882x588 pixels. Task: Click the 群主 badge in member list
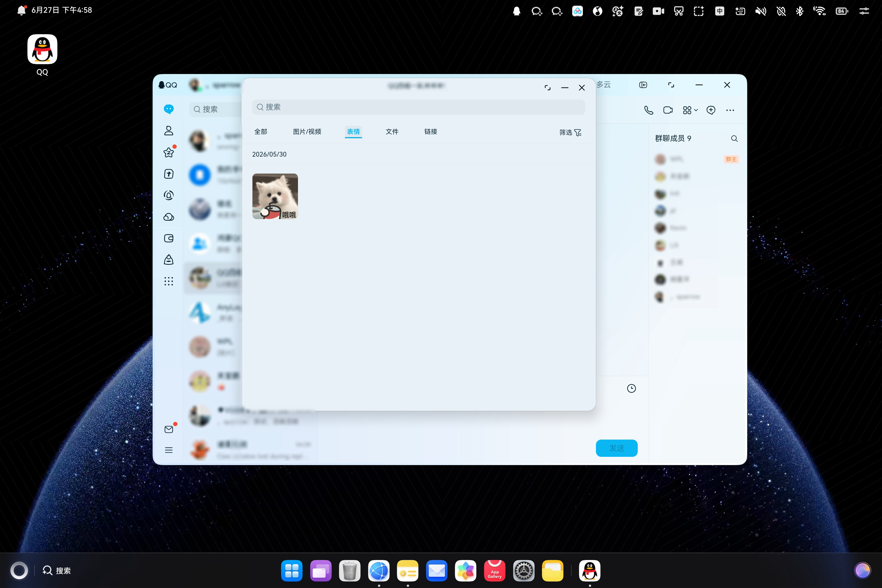click(x=731, y=159)
